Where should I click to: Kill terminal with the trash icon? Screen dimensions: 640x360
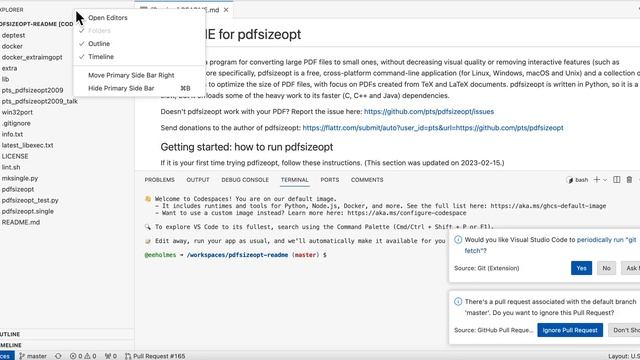629,180
